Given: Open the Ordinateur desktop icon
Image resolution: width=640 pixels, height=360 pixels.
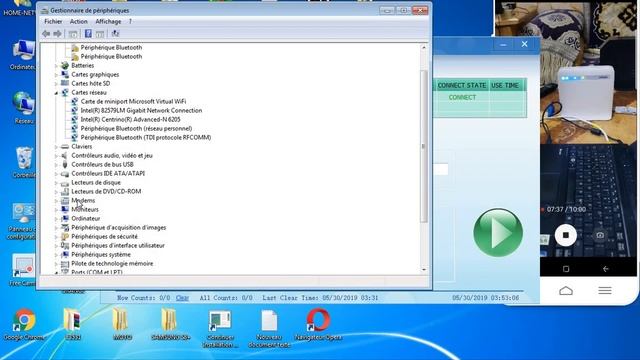Looking at the screenshot, I should point(23,54).
